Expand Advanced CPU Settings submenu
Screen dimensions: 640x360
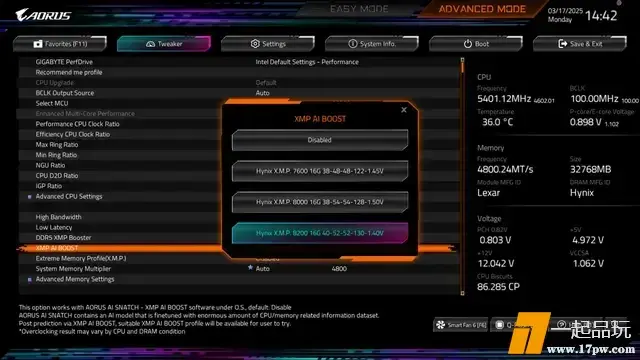coord(69,196)
